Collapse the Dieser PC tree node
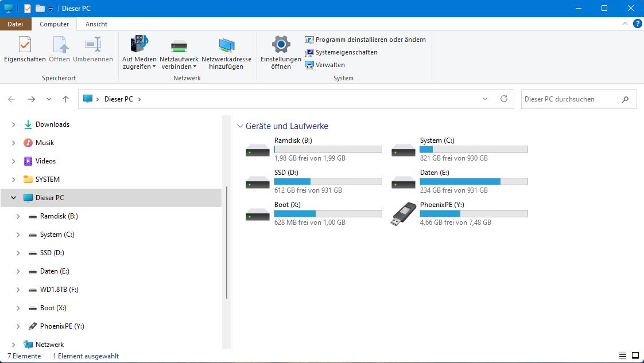The width and height of the screenshot is (644, 363). point(13,198)
